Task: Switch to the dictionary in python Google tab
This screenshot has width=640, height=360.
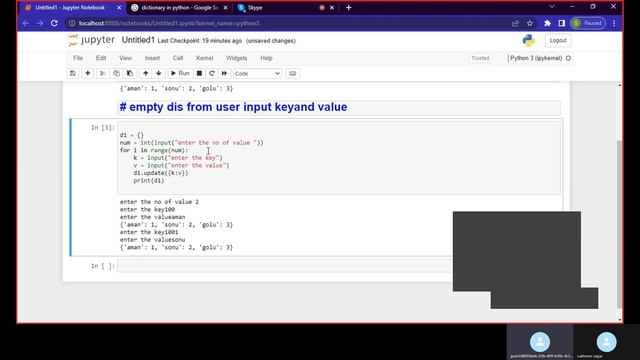Action: pos(180,8)
